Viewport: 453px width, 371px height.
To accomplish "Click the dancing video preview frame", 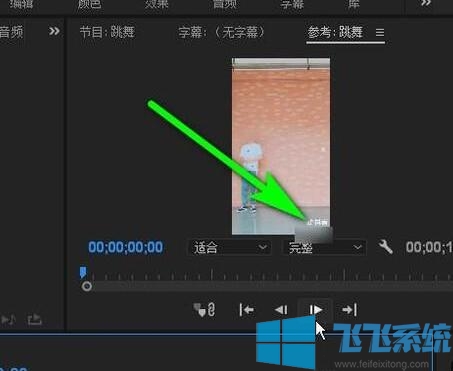I will click(x=281, y=146).
